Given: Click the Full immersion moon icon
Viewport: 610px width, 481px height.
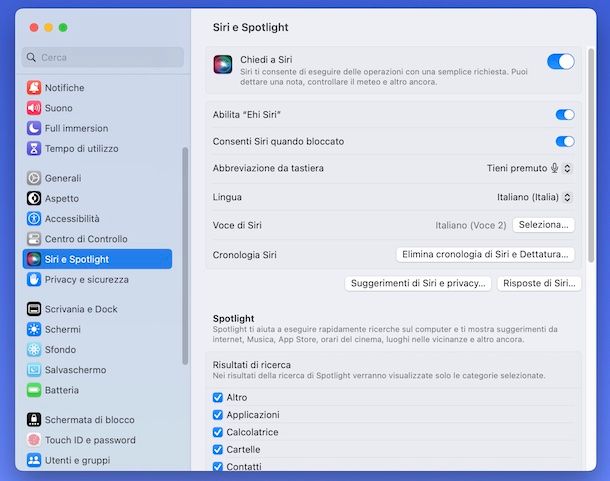Looking at the screenshot, I should tap(34, 128).
